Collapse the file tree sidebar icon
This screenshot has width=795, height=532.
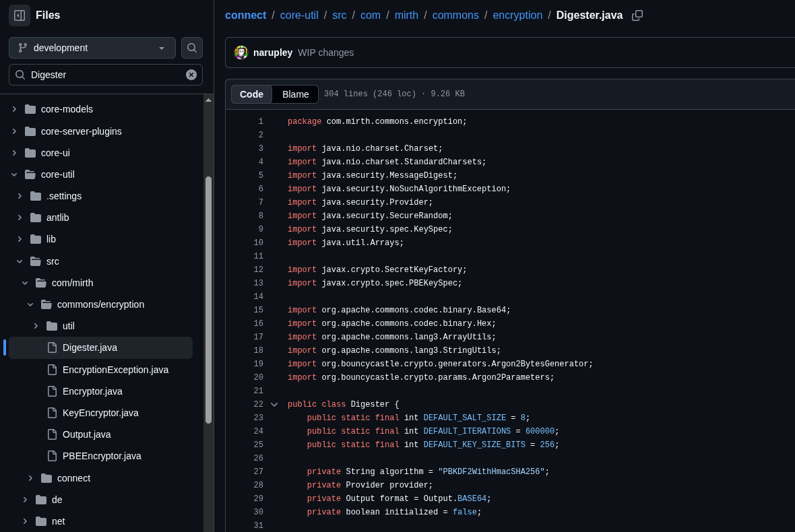pyautogui.click(x=20, y=15)
